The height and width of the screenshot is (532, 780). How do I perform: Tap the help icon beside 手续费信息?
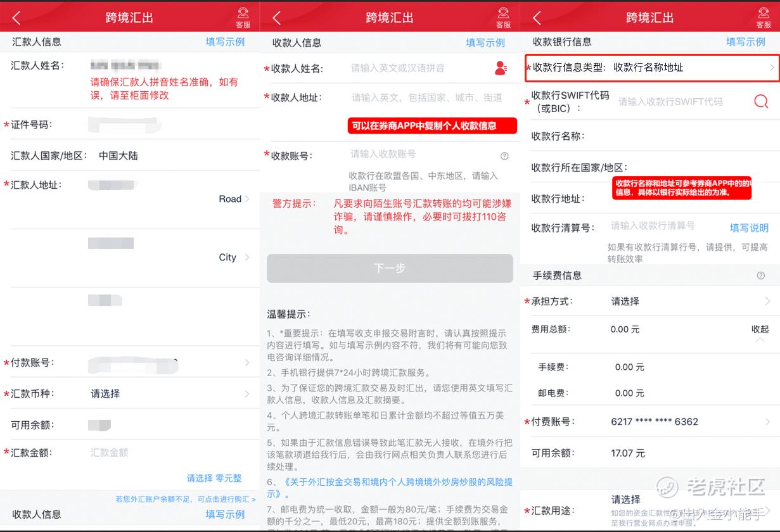point(760,275)
